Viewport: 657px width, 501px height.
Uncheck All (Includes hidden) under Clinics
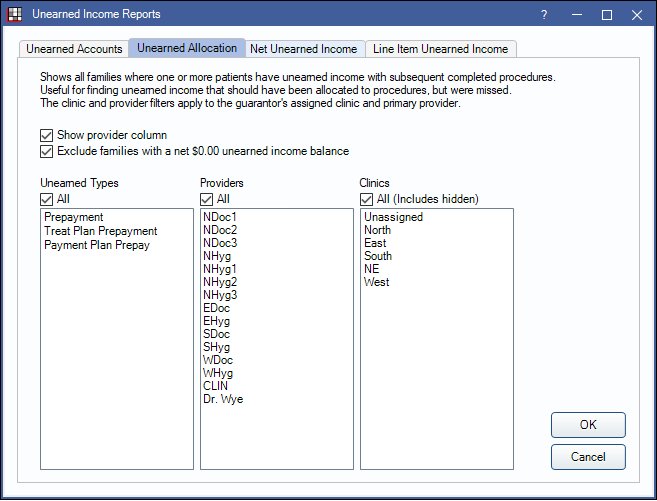click(x=367, y=199)
